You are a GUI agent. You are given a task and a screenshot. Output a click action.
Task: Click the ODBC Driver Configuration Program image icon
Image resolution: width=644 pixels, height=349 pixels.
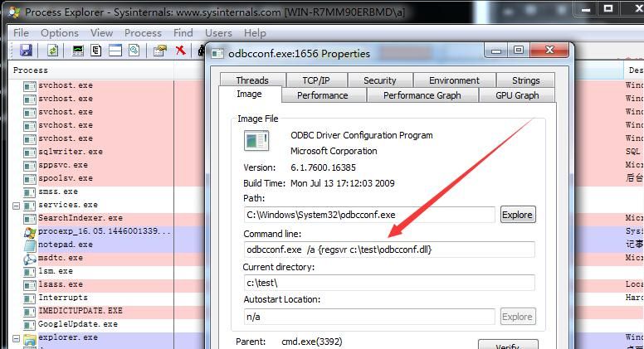click(256, 141)
